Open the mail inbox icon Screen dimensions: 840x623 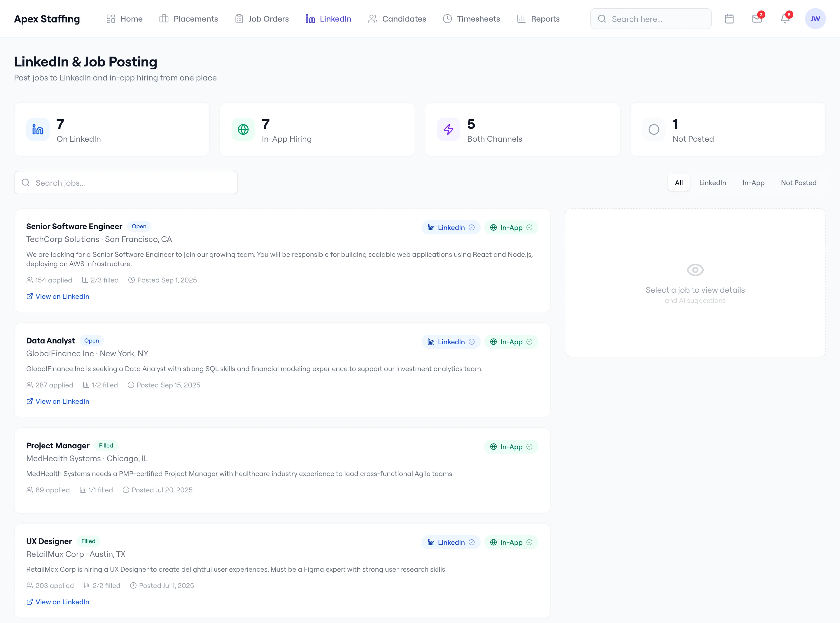pyautogui.click(x=757, y=19)
